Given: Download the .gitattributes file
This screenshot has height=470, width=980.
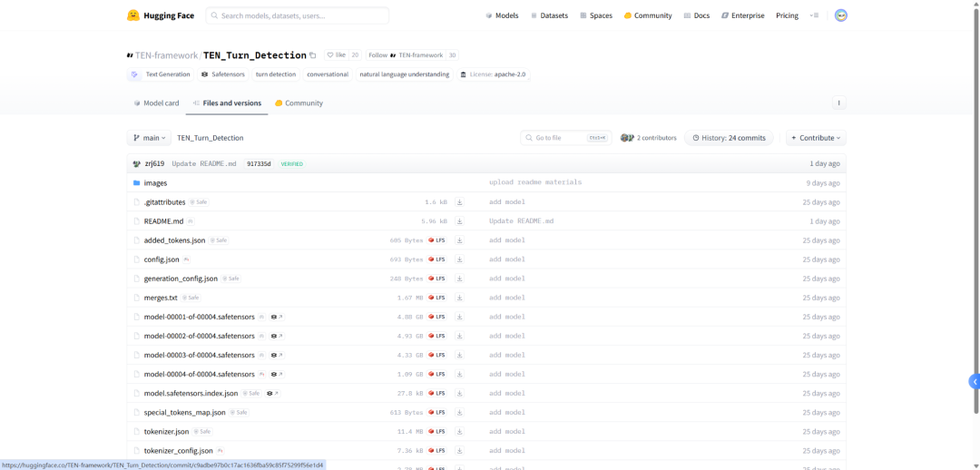Looking at the screenshot, I should coord(459,201).
